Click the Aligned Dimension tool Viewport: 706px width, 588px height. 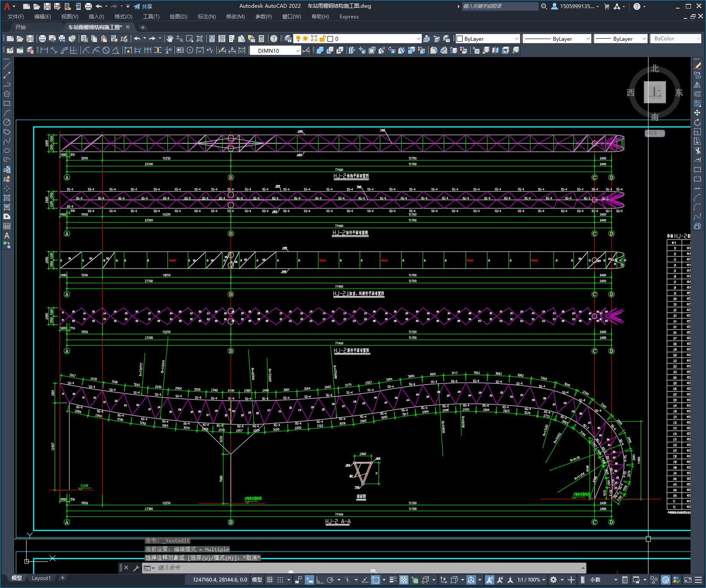click(x=54, y=50)
